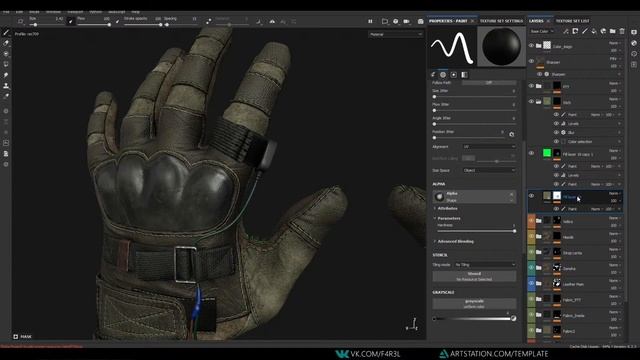The image size is (640, 360).
Task: Click the Follow Path Off button
Action: tap(489, 82)
